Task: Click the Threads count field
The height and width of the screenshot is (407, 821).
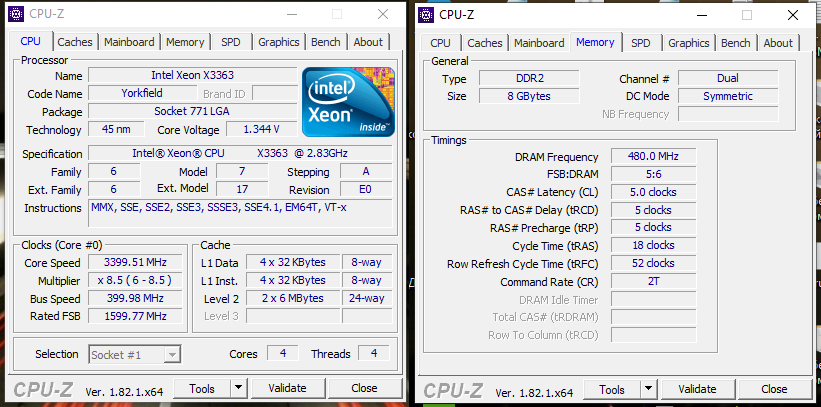Action: [x=374, y=353]
